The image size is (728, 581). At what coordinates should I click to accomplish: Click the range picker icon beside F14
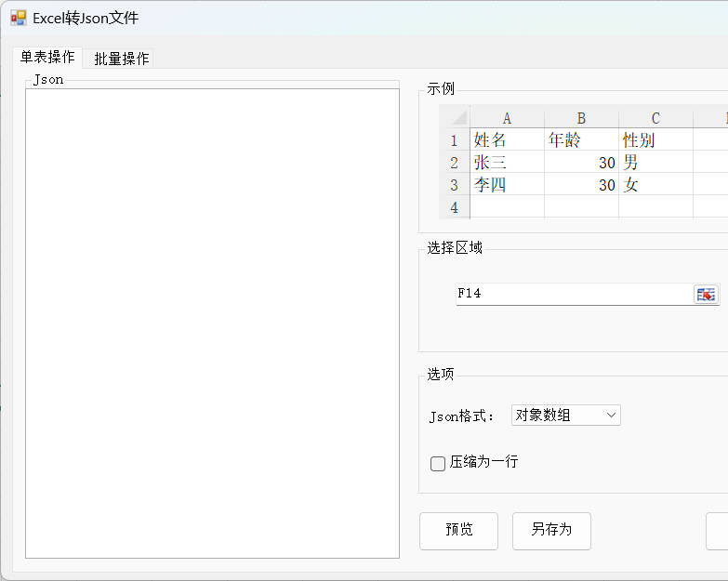(x=706, y=295)
